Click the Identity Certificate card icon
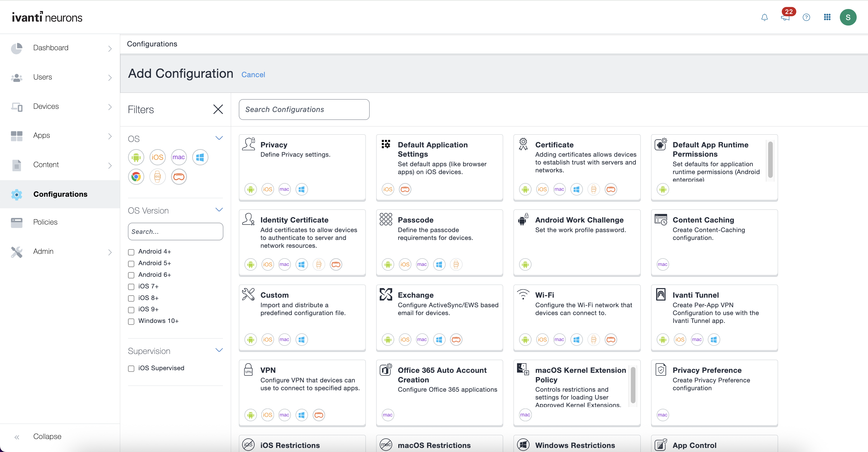868x452 pixels. coord(248,219)
